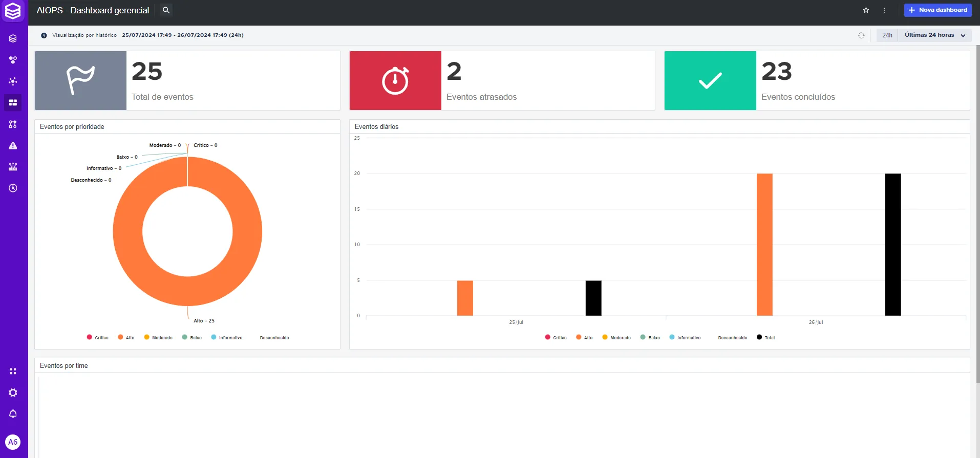
Task: Open the hexagon cluster sidebar icon
Action: [13, 60]
